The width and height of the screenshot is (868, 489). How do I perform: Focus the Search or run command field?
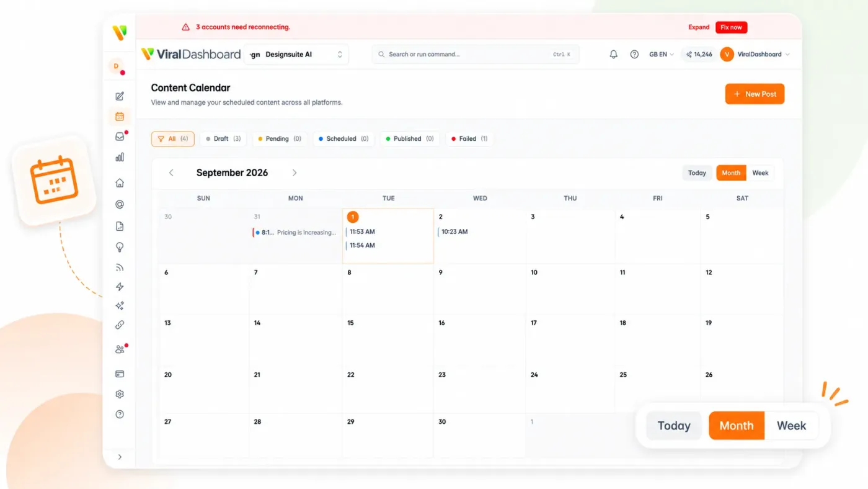(x=476, y=55)
